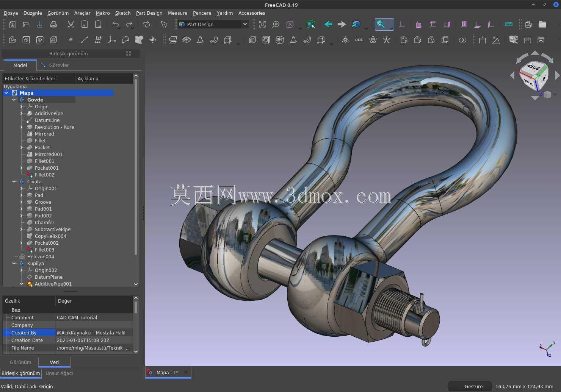Click the Datum Plane icon

click(x=98, y=40)
